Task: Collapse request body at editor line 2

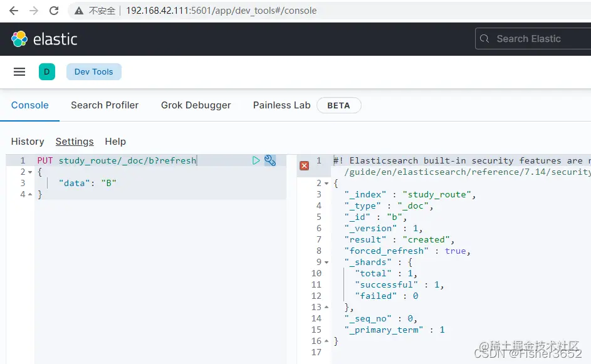Action: point(30,172)
